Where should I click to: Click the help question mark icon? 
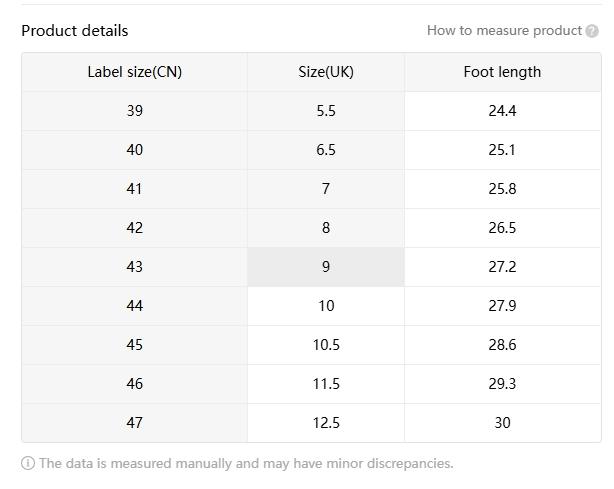[592, 31]
